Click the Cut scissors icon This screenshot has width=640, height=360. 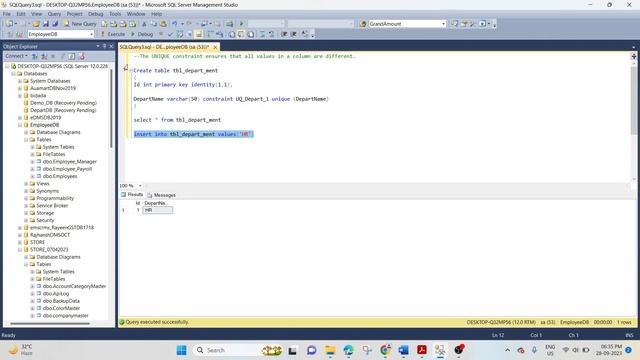(144, 24)
